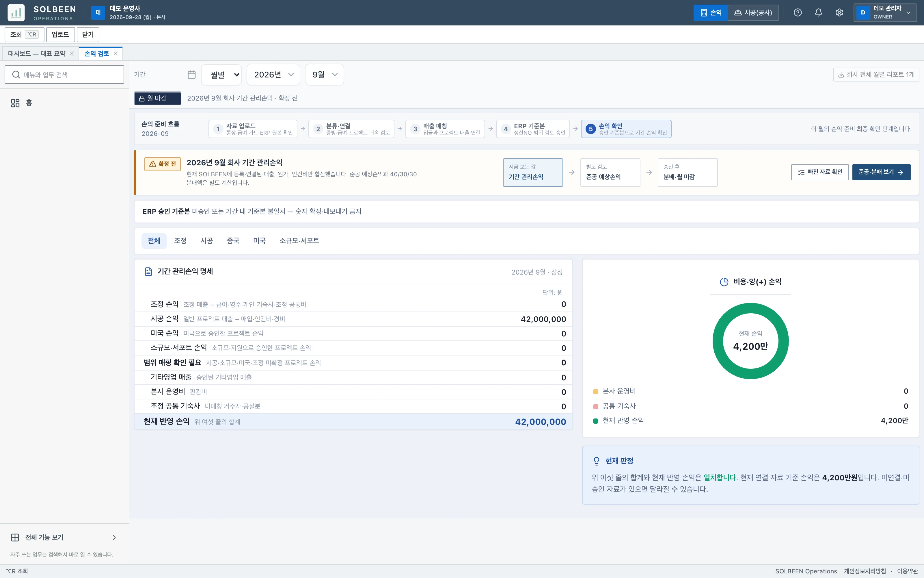This screenshot has width=924, height=578.
Task: Click the green donut chart ring
Action: (751, 308)
